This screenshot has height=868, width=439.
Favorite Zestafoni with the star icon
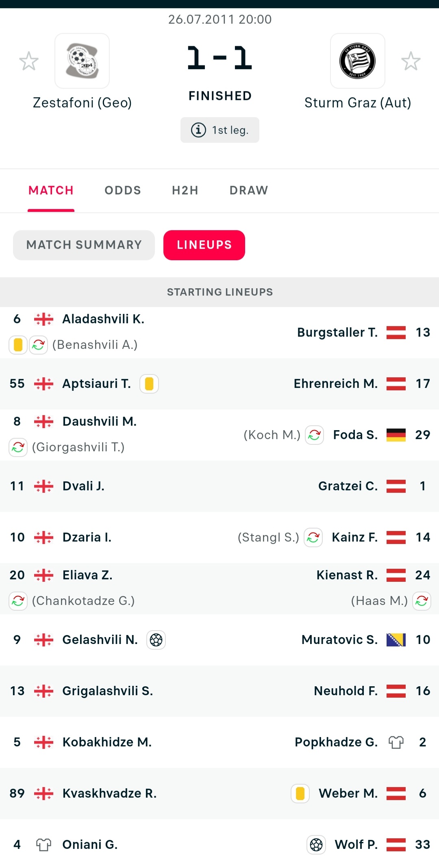(29, 61)
